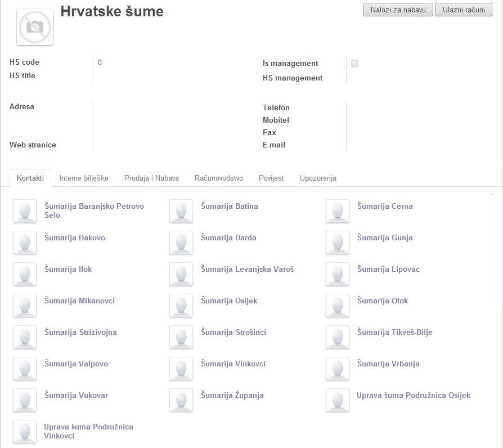
Task: Open Uprava šuma Podružnica Osijek link
Action: (413, 395)
